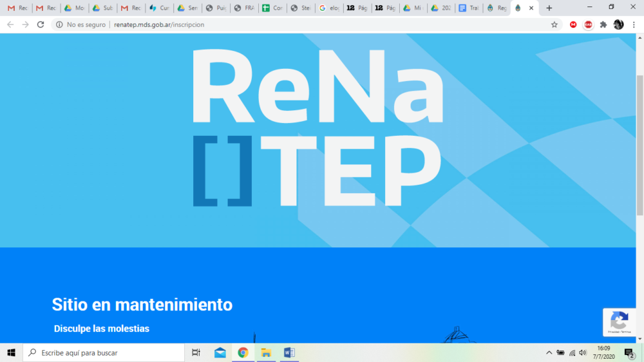The width and height of the screenshot is (644, 362).
Task: Open Task View in the taskbar
Action: click(x=196, y=352)
